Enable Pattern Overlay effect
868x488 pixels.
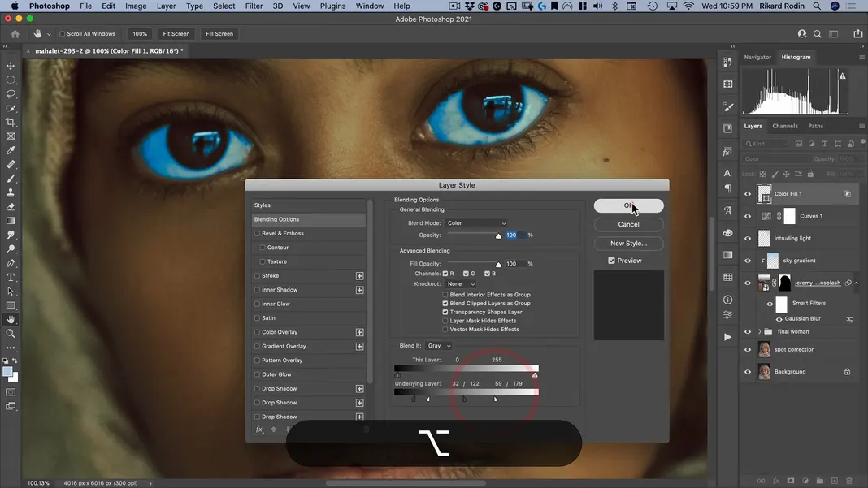(x=257, y=361)
